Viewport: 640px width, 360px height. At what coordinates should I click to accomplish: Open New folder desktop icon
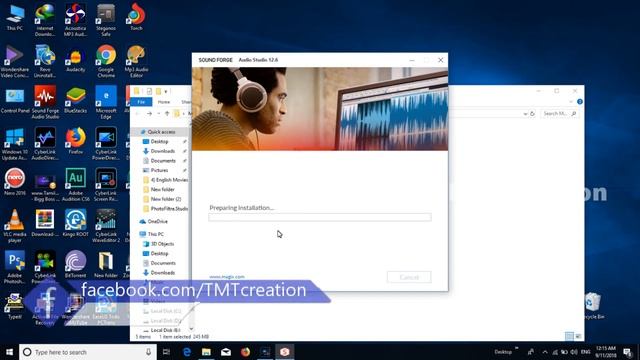106,264
